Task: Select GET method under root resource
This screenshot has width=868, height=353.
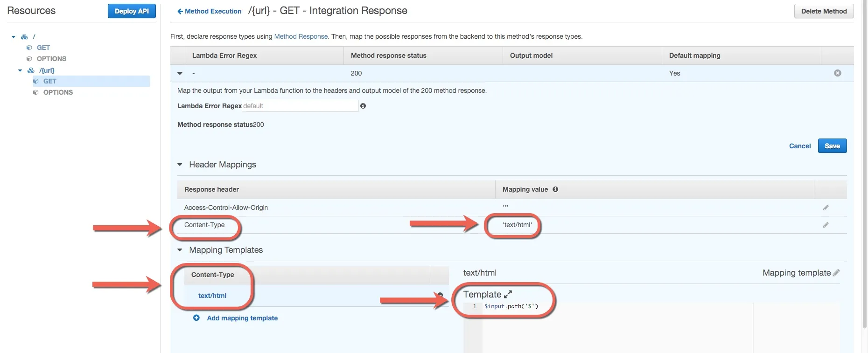Action: pos(43,48)
